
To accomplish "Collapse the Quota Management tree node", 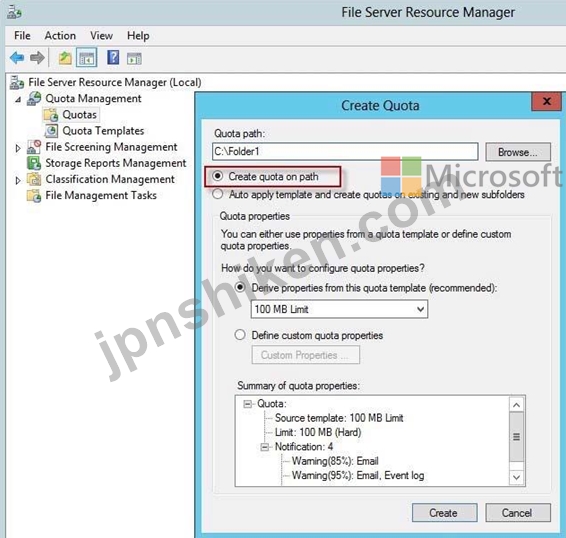I will click(18, 99).
